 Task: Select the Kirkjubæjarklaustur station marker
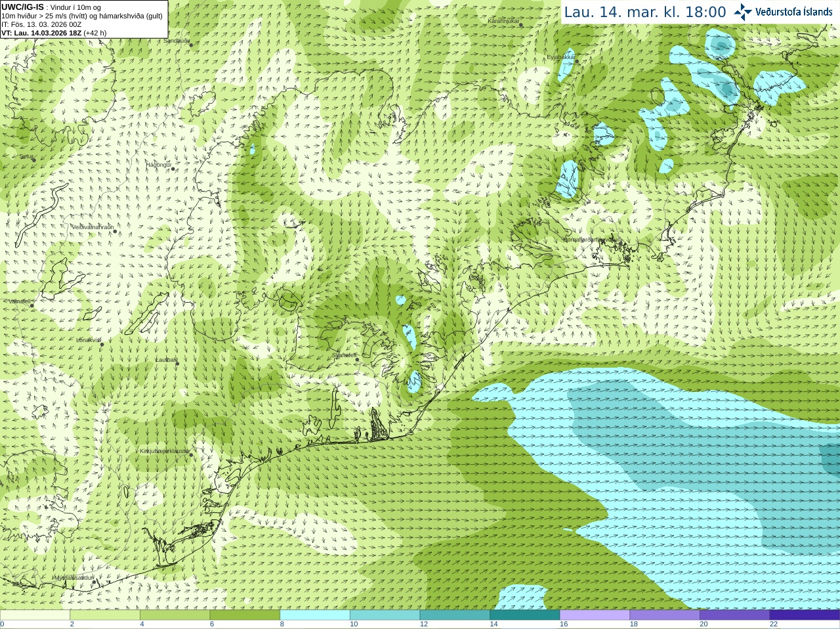[192, 455]
